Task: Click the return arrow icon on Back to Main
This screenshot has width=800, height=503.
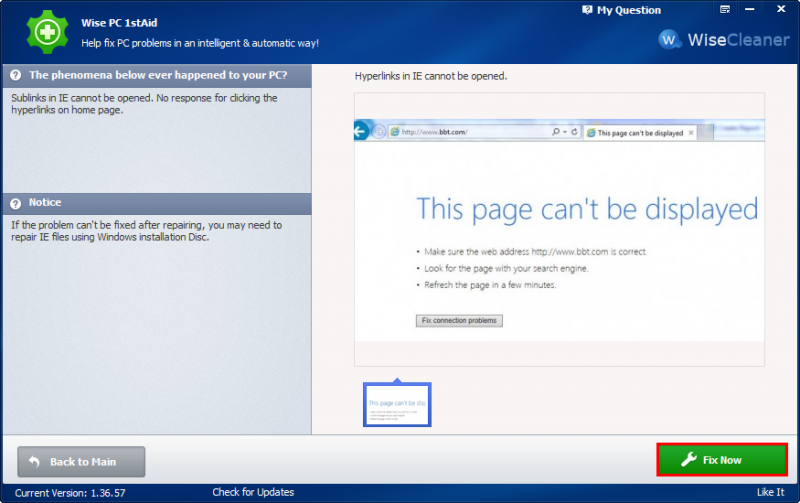Action: pyautogui.click(x=34, y=462)
